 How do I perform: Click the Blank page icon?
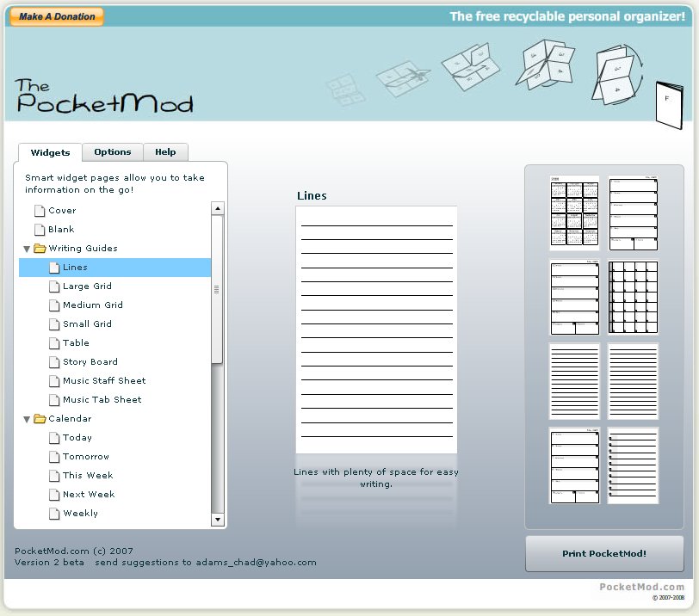point(40,230)
